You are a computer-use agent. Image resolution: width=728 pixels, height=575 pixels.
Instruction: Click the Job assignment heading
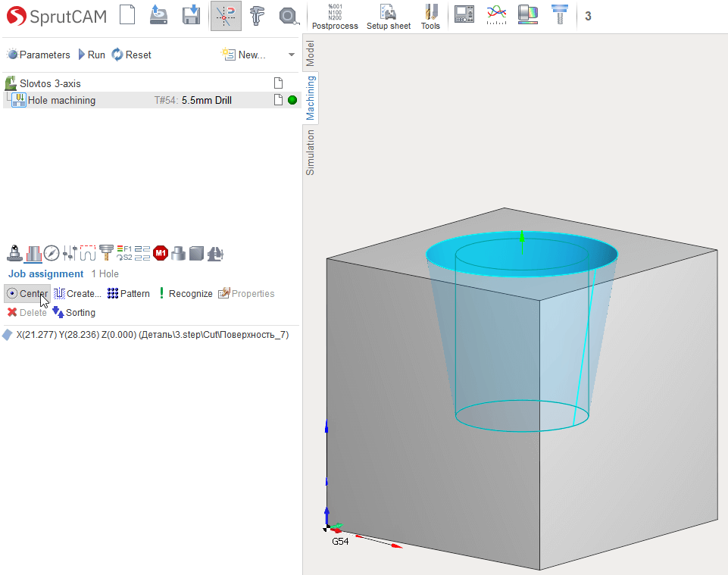[46, 274]
